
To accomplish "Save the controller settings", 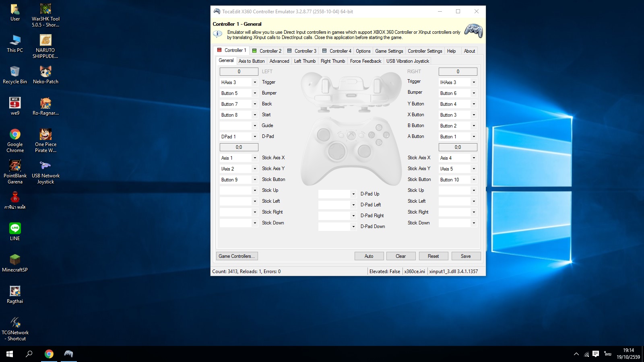I will click(x=466, y=256).
